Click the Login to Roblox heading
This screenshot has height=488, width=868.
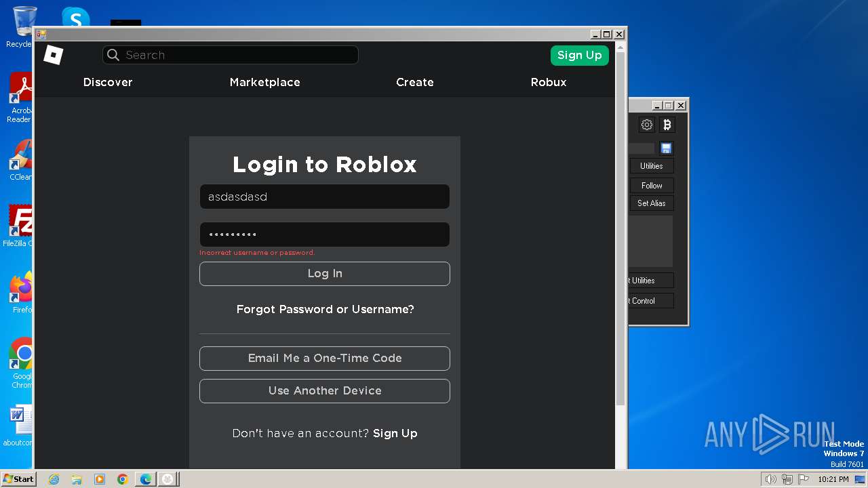coord(325,164)
